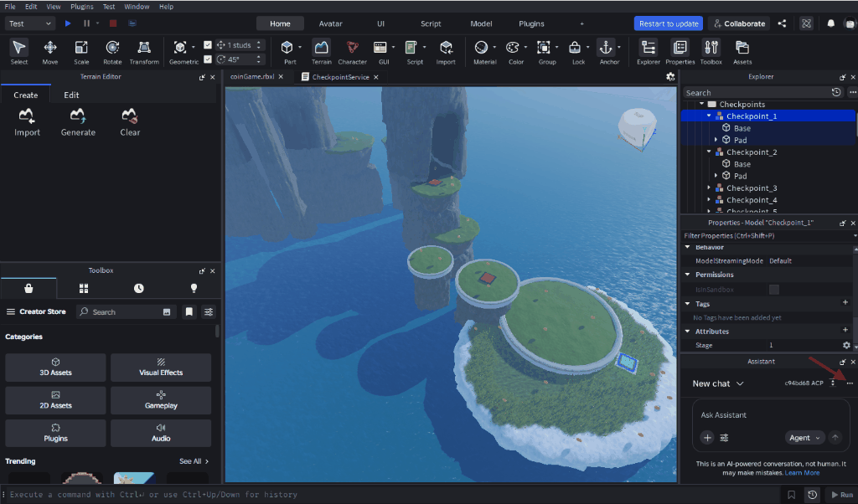The height and width of the screenshot is (504, 858).
Task: Toggle the move snapping checkbox beside studs
Action: coord(208,45)
